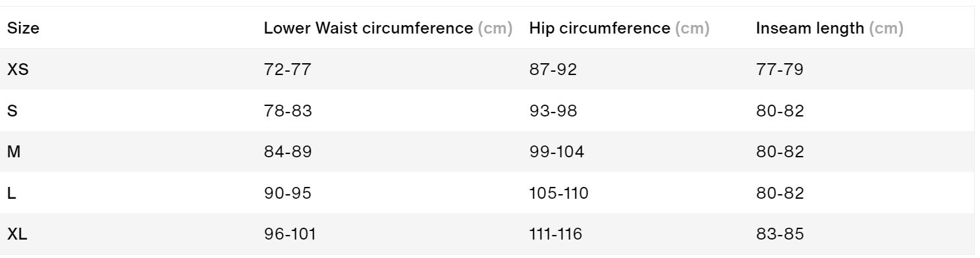980x258 pixels.
Task: Click the 72-77 waist value
Action: (286, 69)
